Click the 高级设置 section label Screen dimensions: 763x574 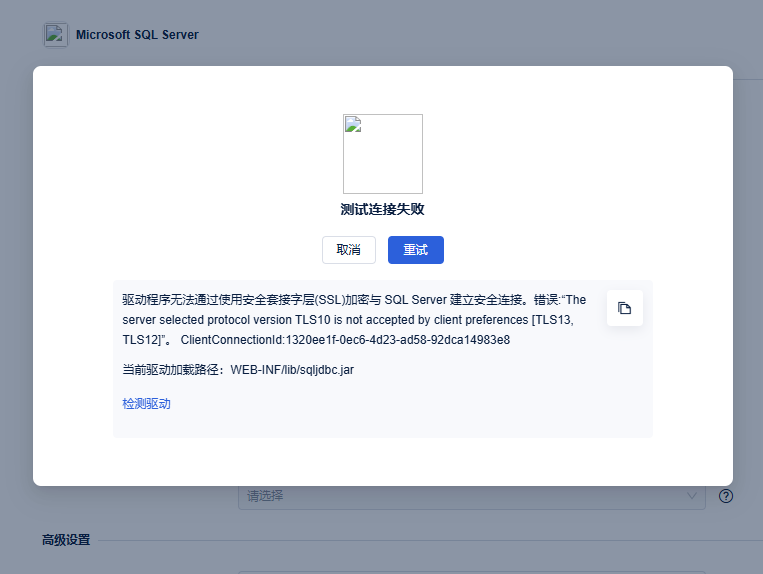(x=66, y=540)
